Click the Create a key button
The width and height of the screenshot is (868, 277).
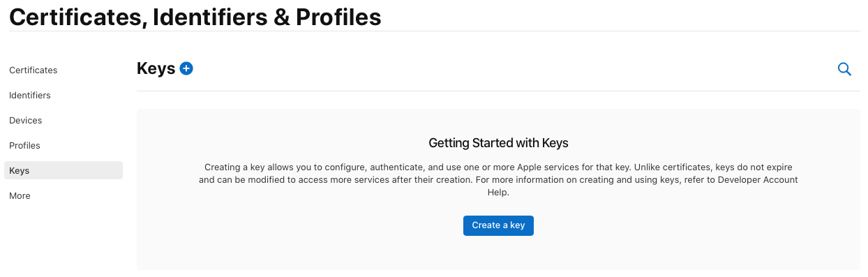(498, 225)
